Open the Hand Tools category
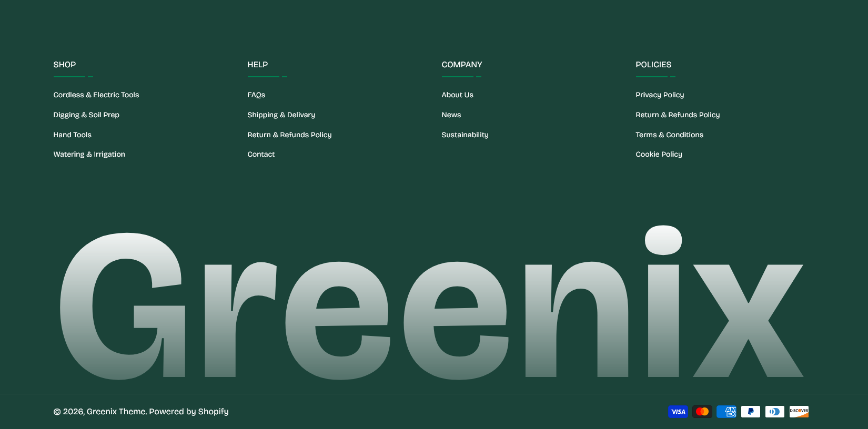The height and width of the screenshot is (429, 868). pyautogui.click(x=73, y=135)
